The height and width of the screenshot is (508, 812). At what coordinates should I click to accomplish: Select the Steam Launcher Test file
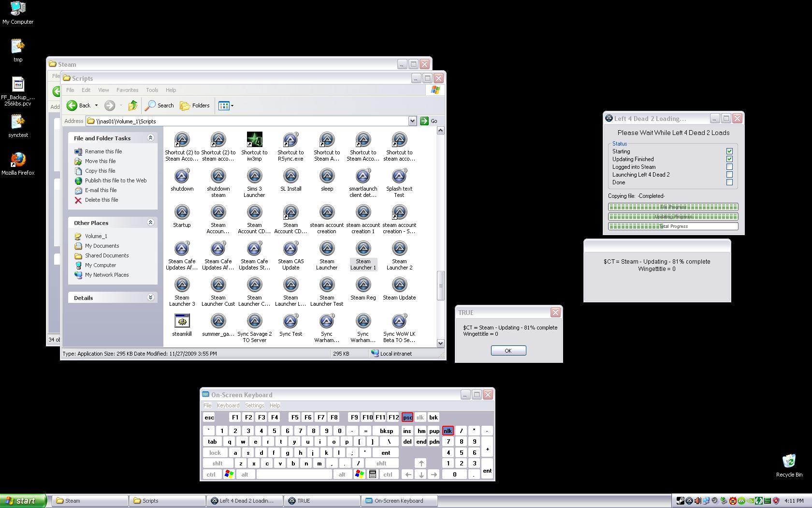click(327, 292)
